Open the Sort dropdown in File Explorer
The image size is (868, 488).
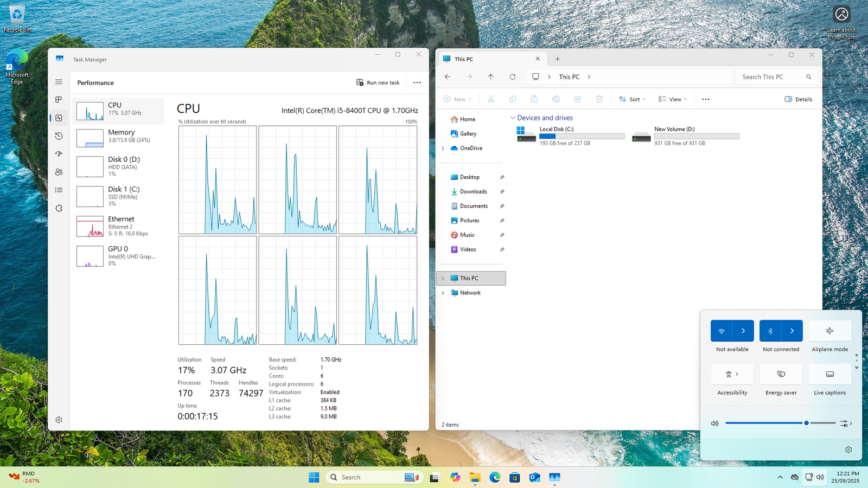[633, 99]
